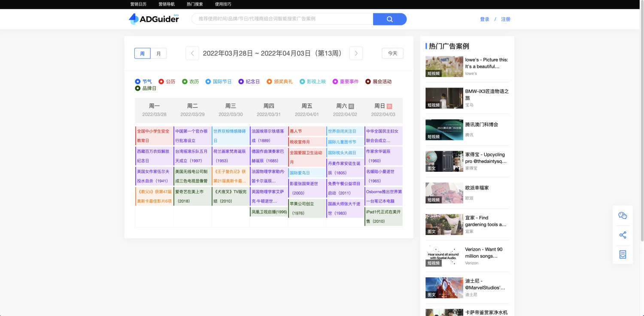Open the 使用技巧 top menu
The image size is (644, 316).
pos(223,4)
